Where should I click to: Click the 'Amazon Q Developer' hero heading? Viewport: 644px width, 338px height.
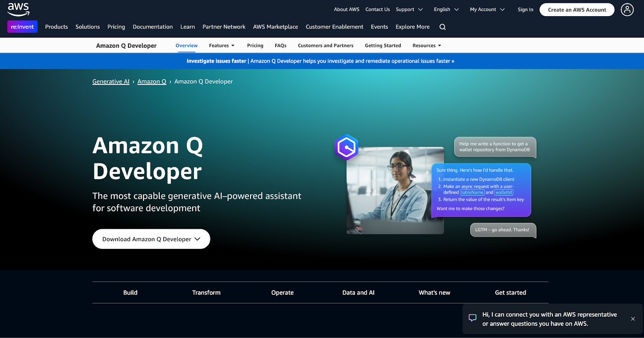pos(148,158)
